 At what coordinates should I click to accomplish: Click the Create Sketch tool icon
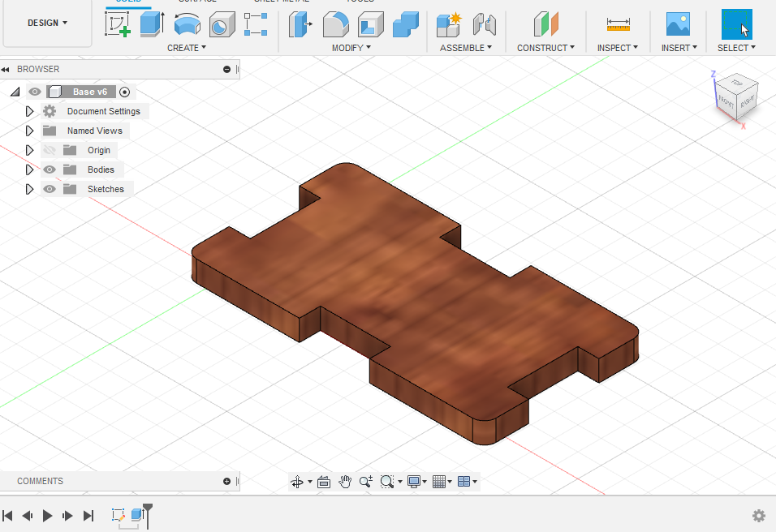click(x=118, y=24)
